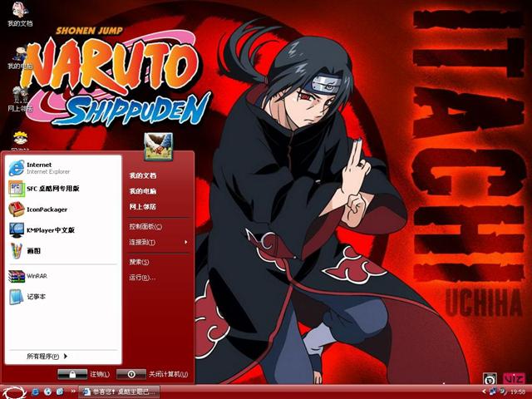Open 我的电脑 in Start menu right pane
The image size is (532, 399).
coord(142,191)
